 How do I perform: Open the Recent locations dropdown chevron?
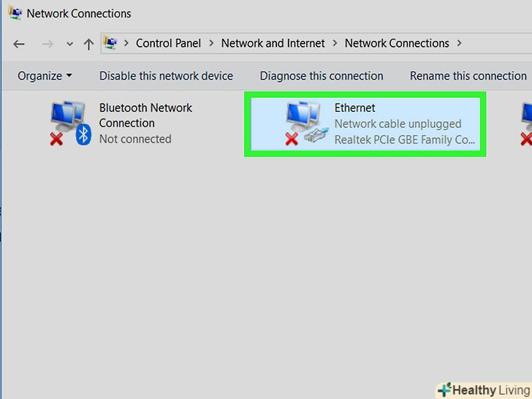tap(69, 44)
